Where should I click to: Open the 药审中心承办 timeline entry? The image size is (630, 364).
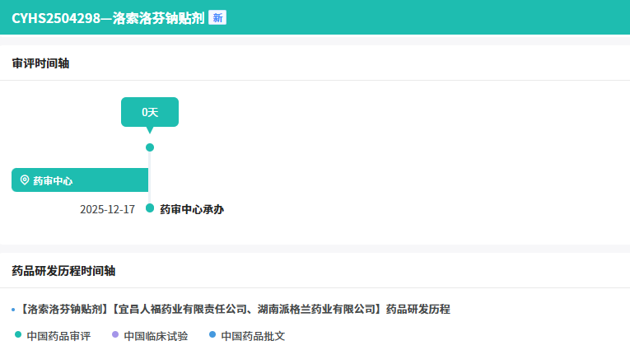point(192,209)
